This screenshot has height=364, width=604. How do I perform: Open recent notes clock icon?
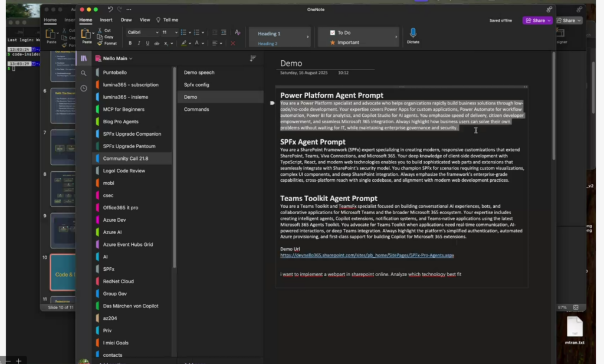tap(84, 88)
